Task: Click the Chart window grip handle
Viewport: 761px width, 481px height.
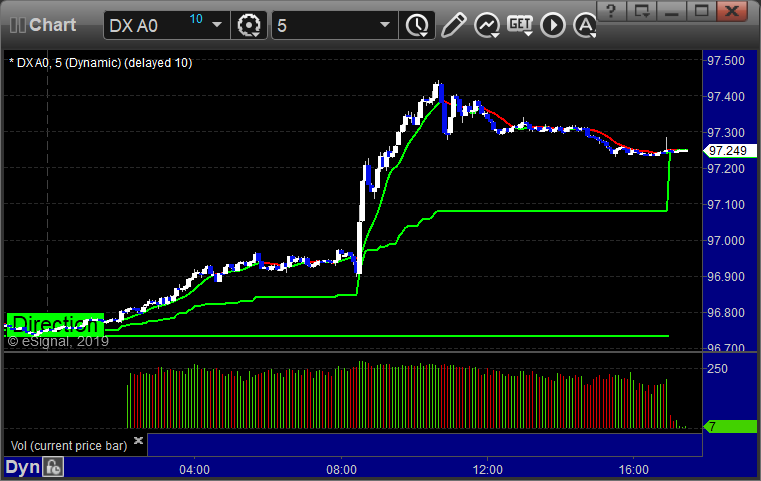Action: pos(17,25)
